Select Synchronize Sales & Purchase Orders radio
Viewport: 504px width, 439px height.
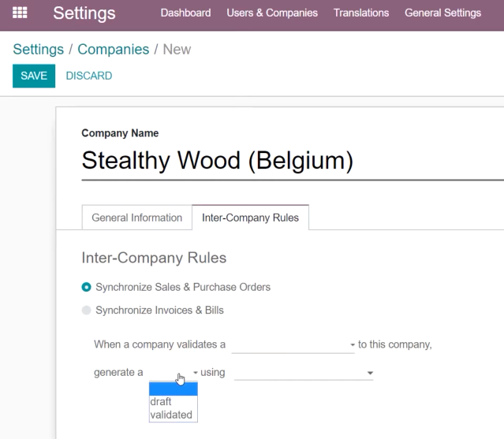coord(86,287)
